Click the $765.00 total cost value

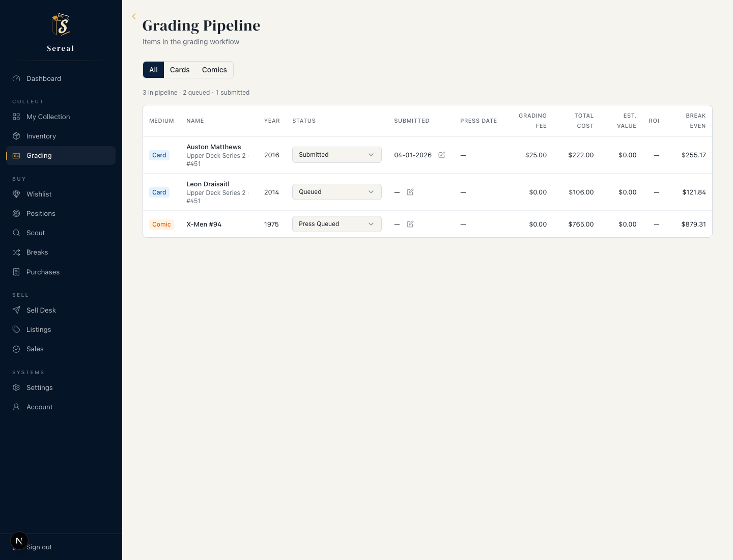[x=581, y=224]
